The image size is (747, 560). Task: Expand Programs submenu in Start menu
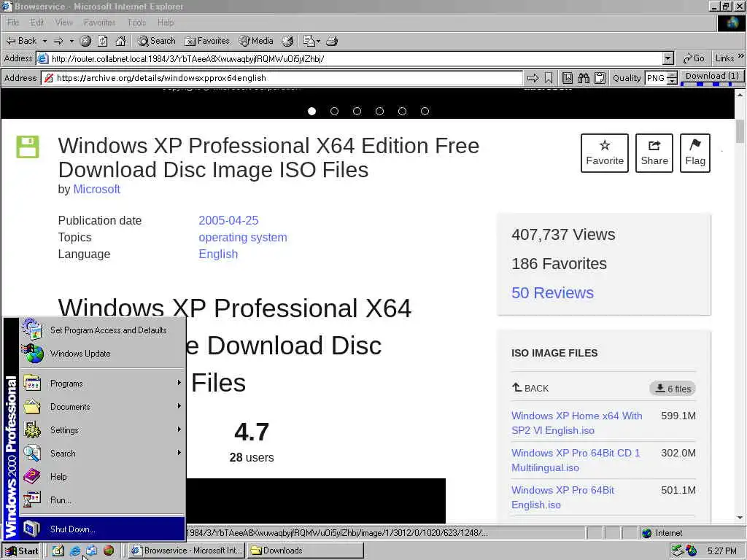click(102, 384)
